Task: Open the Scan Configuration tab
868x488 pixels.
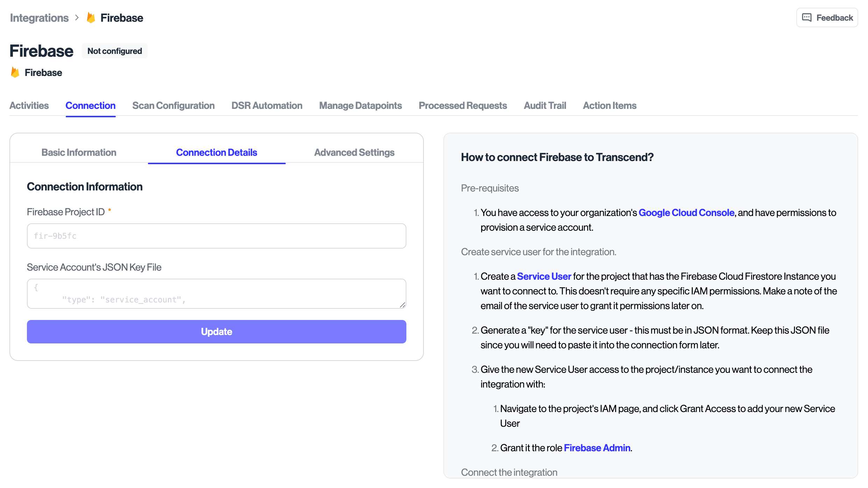Action: point(173,105)
